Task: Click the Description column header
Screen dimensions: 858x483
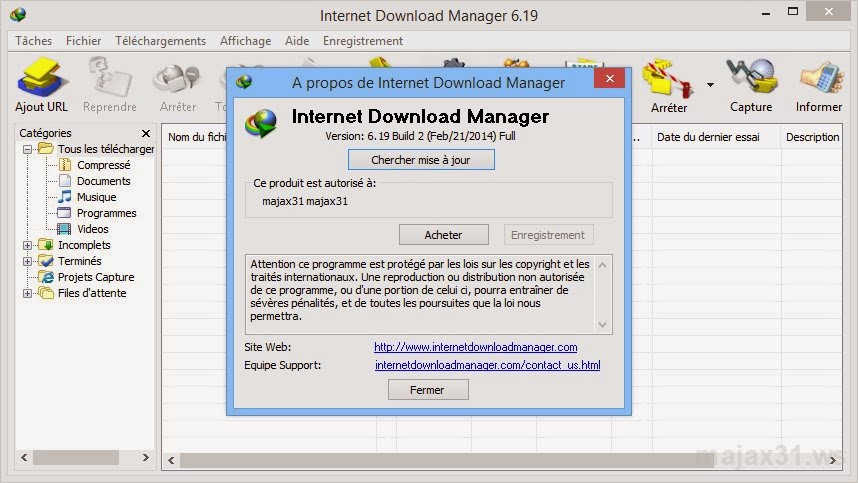Action: (812, 137)
